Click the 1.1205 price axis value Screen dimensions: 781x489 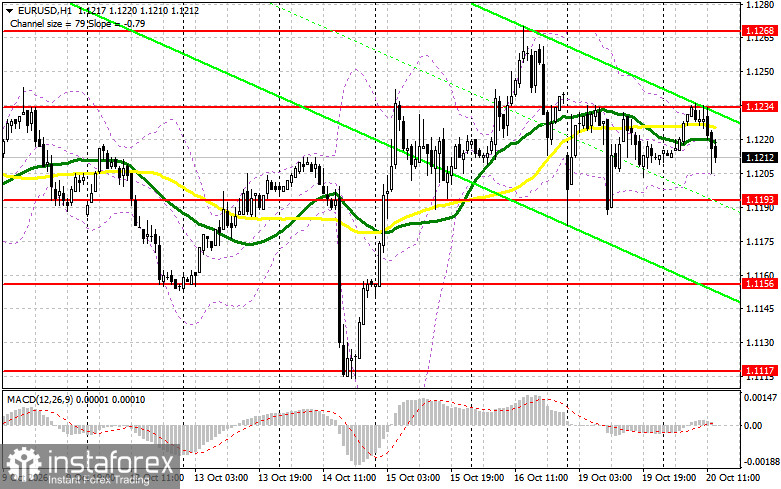click(x=760, y=174)
